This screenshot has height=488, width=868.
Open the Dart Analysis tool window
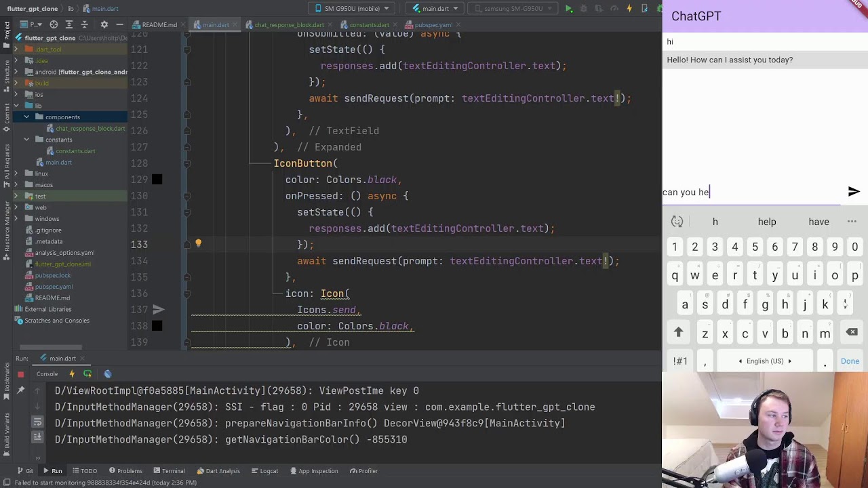tap(218, 471)
